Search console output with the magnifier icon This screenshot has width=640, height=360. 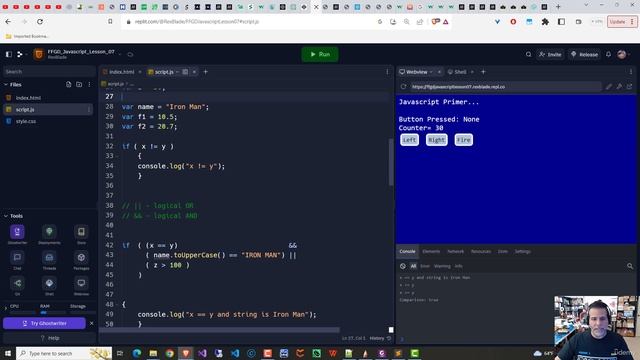[630, 266]
